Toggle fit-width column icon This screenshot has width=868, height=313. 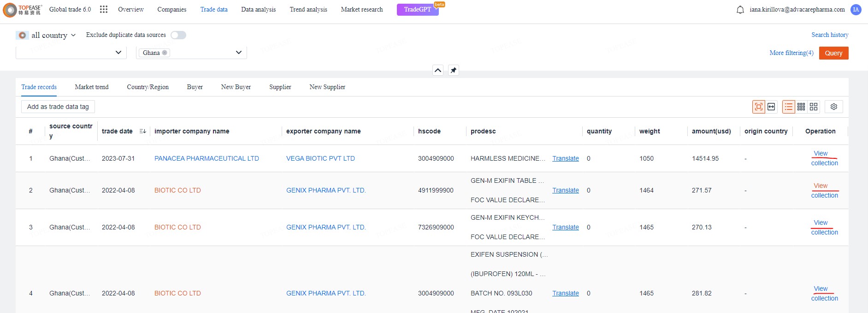tap(771, 107)
